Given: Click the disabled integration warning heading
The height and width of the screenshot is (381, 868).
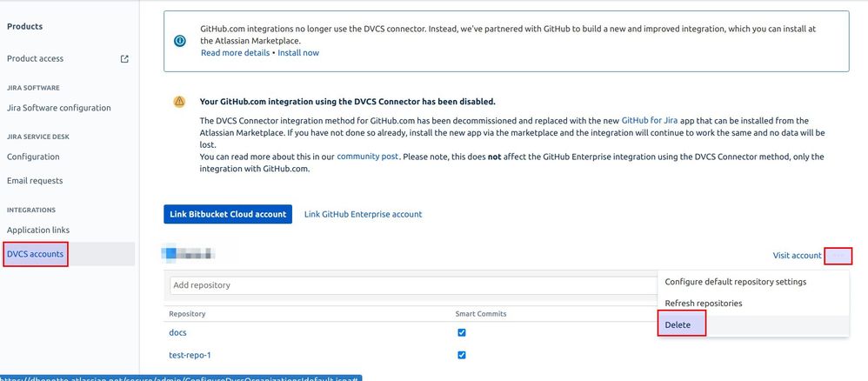Looking at the screenshot, I should click(348, 102).
